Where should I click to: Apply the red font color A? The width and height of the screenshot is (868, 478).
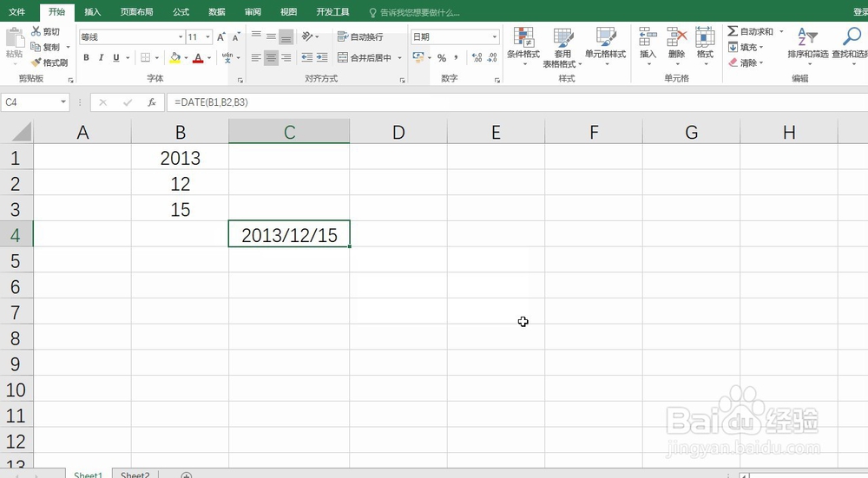[198, 57]
